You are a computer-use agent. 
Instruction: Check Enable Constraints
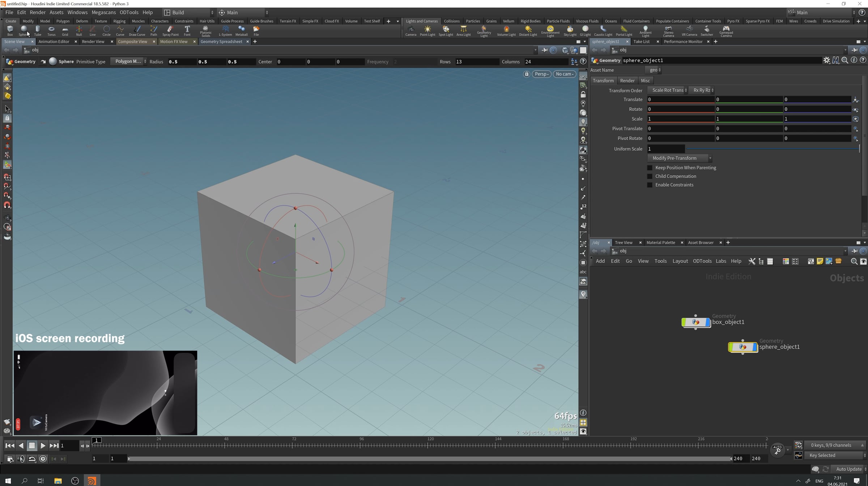pos(650,185)
